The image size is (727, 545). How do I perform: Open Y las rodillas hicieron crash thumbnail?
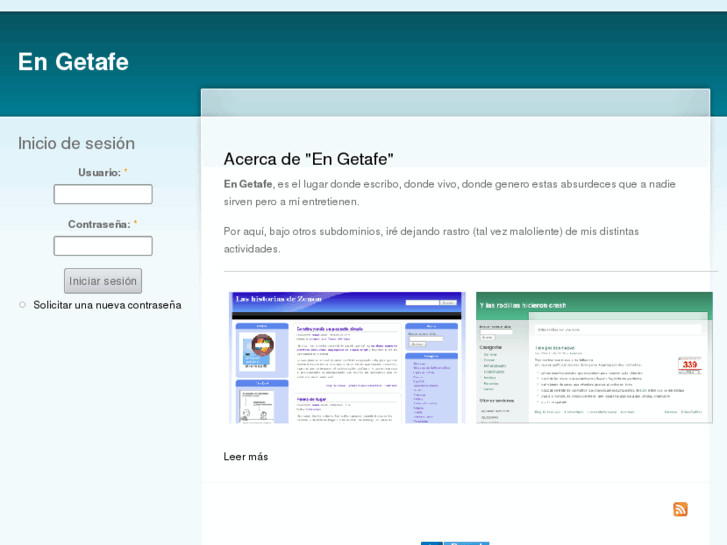(x=594, y=358)
